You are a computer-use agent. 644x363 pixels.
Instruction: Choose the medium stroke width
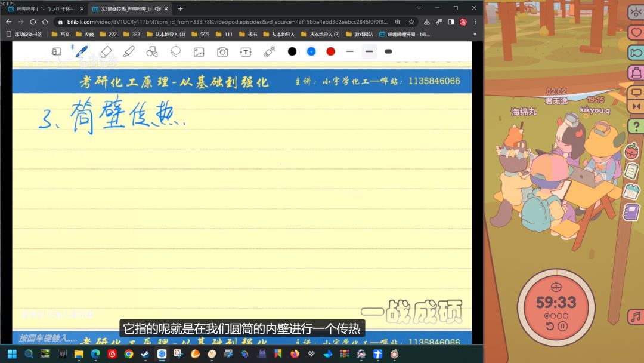[x=369, y=51]
